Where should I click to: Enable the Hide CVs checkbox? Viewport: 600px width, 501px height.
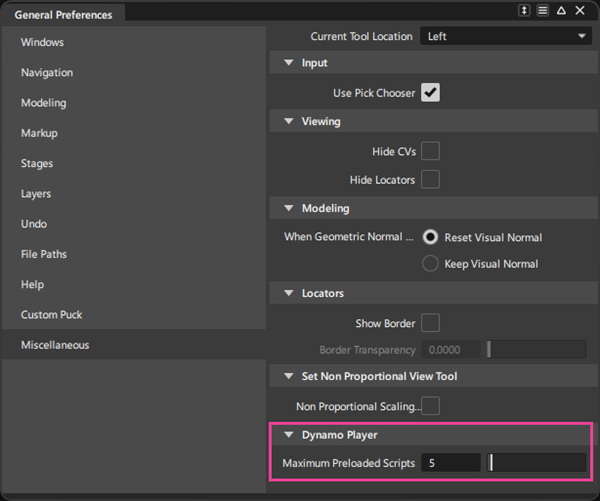point(430,151)
